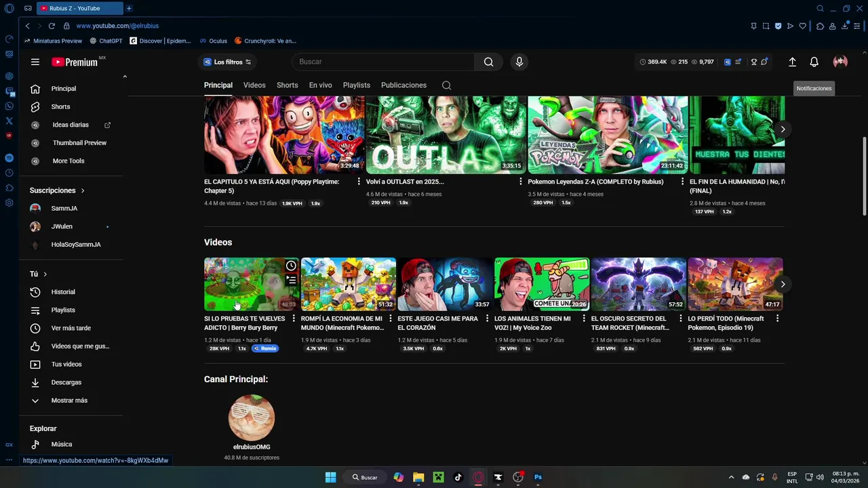Viewport: 868px width, 488px height.
Task: Open TikTok from the Windows taskbar
Action: (458, 477)
